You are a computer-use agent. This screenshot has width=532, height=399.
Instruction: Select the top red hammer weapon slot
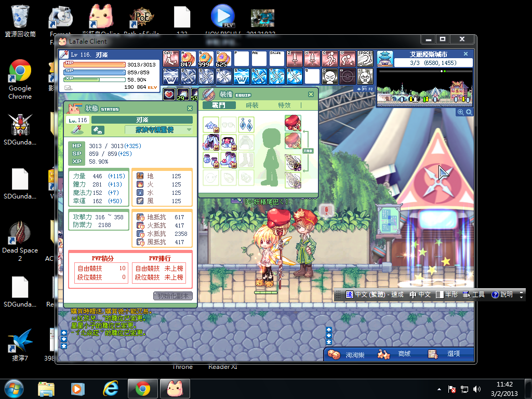(293, 123)
